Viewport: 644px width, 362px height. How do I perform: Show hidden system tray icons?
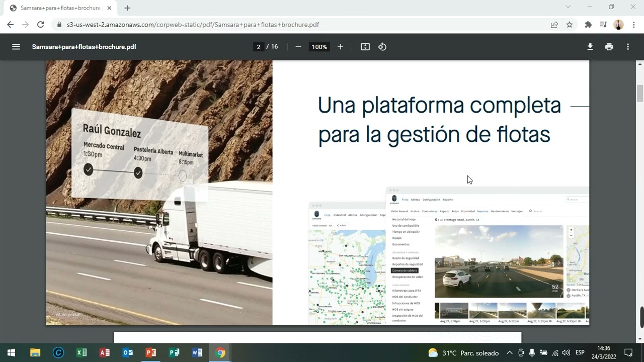coord(510,353)
